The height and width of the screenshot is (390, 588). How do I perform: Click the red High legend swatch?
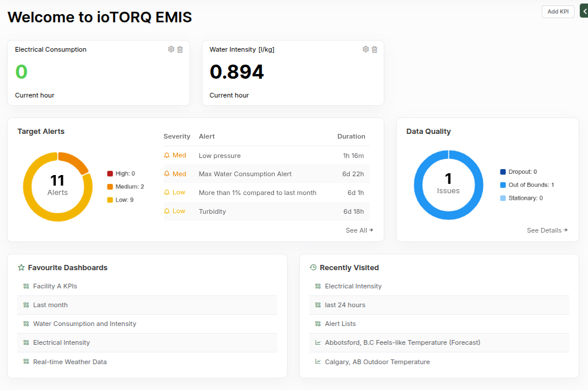pos(110,173)
